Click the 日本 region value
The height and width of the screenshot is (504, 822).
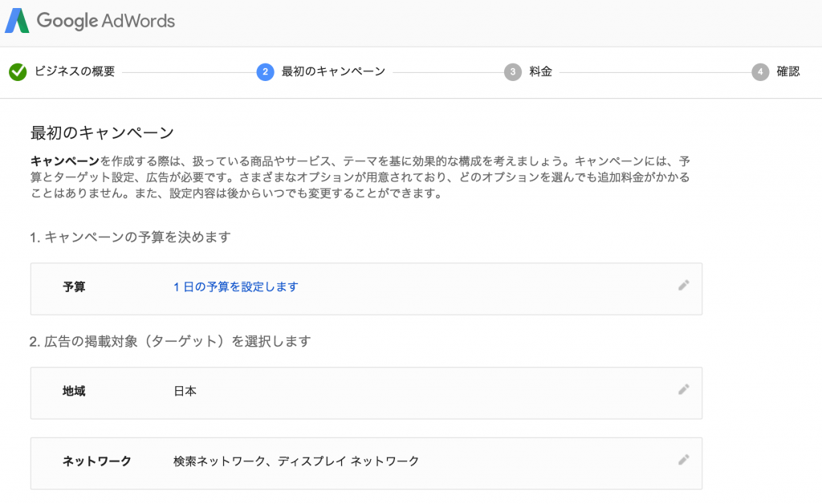coord(185,391)
